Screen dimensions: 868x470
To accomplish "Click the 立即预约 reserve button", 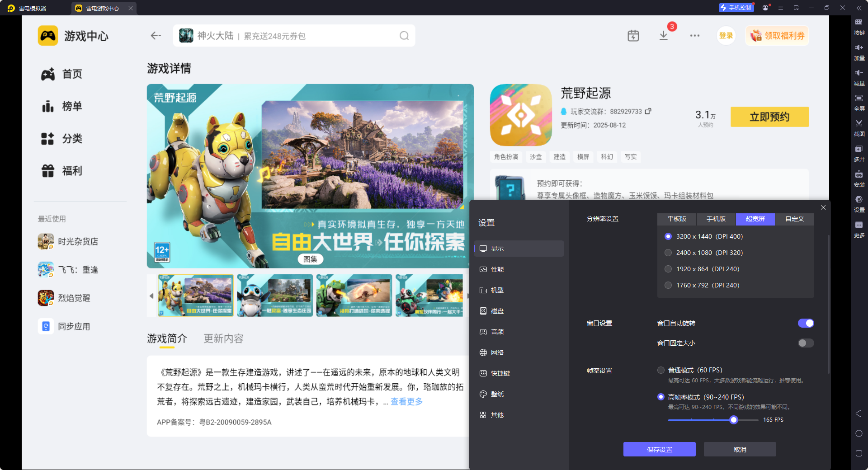I will tap(769, 117).
